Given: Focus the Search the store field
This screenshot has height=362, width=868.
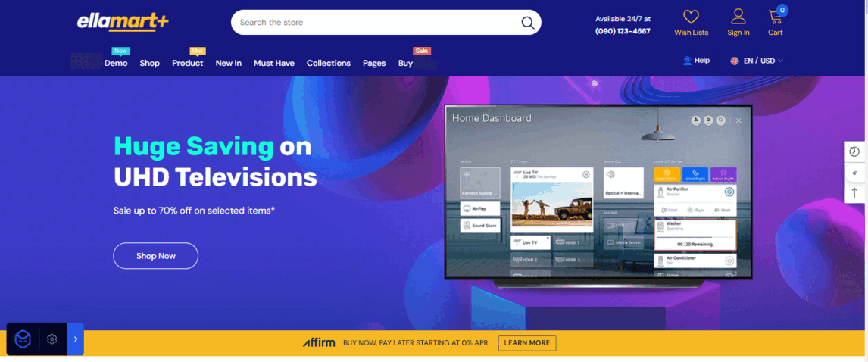Looking at the screenshot, I should click(386, 23).
